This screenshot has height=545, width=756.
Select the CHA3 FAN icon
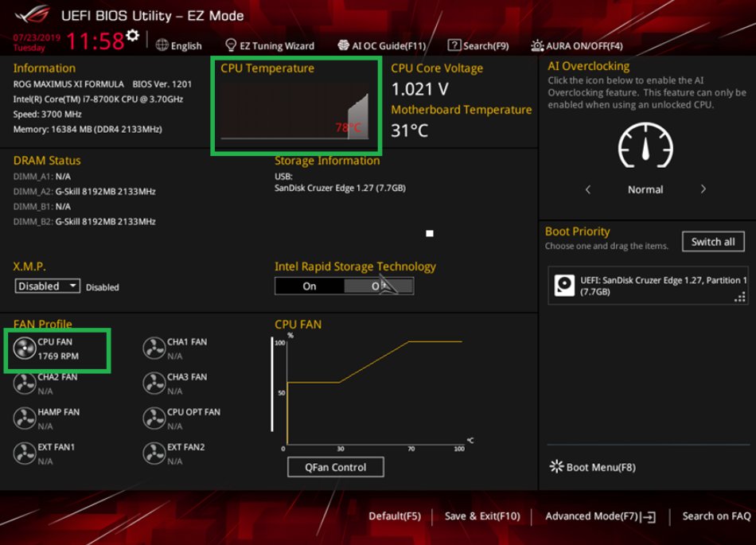(x=154, y=383)
